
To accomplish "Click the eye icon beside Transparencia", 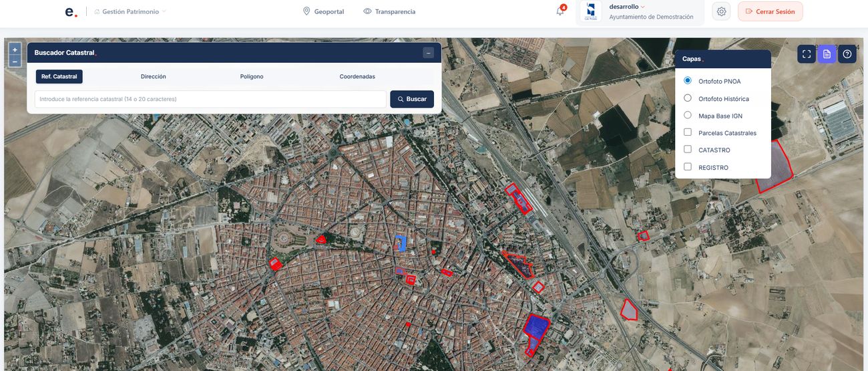I will pos(367,11).
